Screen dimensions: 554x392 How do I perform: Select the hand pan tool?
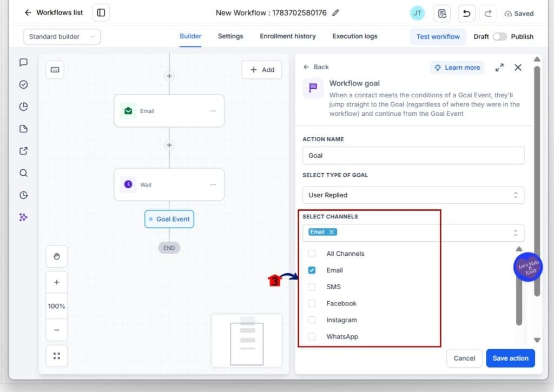pos(56,256)
